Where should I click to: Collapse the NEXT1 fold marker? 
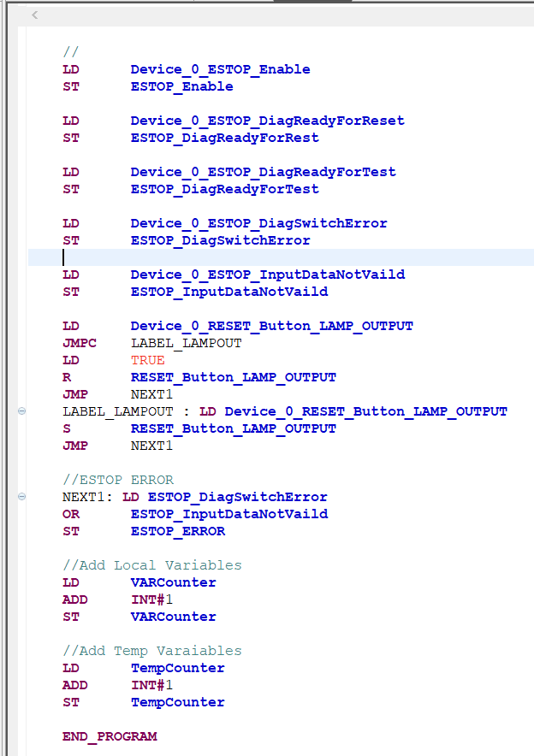pos(21,497)
